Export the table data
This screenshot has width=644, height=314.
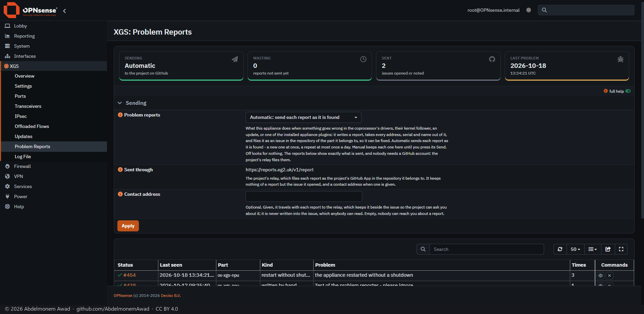click(608, 249)
